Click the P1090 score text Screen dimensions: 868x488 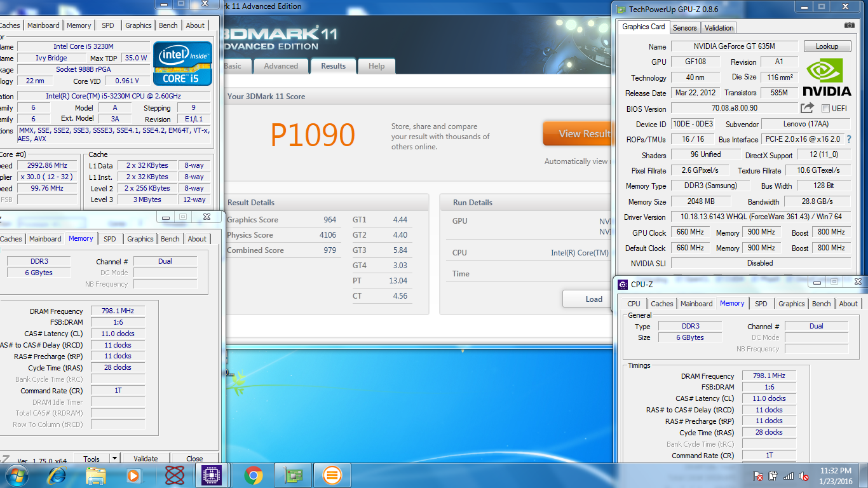coord(313,135)
